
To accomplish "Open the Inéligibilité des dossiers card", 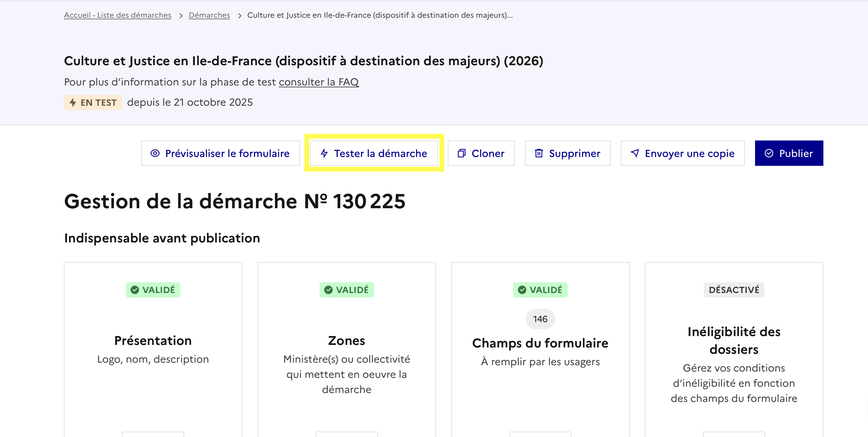I will point(734,340).
